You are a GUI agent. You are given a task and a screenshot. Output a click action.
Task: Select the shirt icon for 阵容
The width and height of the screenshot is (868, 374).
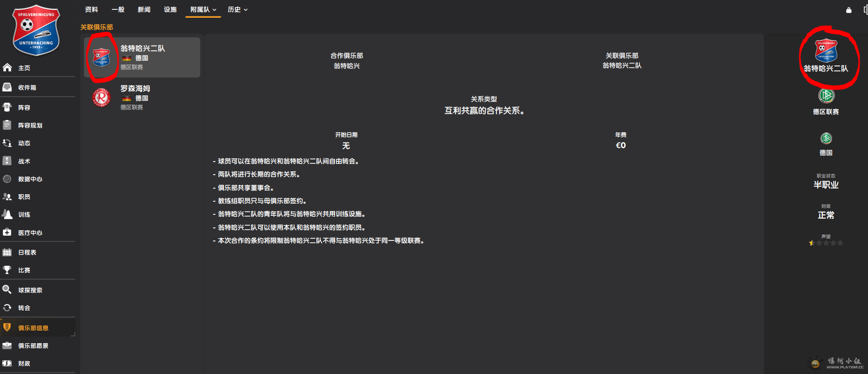(x=7, y=107)
